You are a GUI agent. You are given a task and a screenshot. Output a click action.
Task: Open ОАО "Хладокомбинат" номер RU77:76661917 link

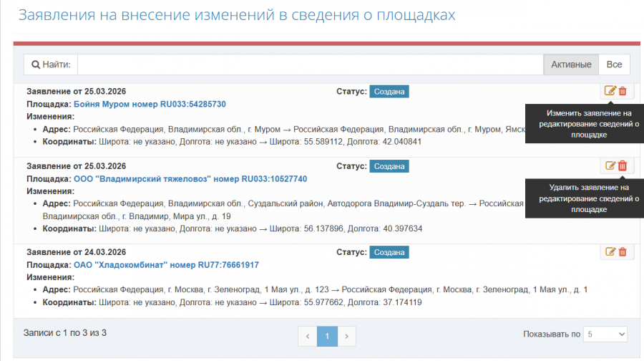click(x=166, y=265)
